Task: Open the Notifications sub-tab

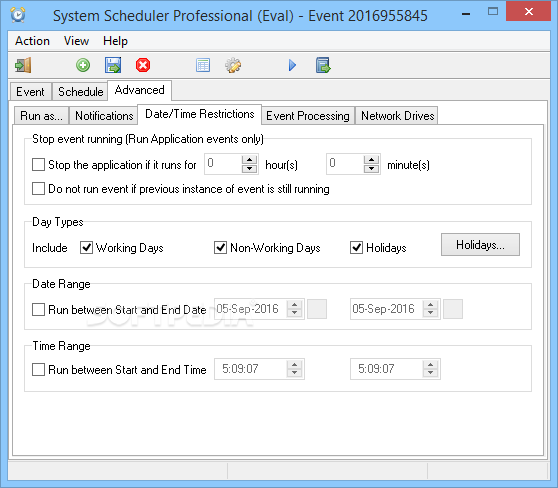Action: click(x=104, y=116)
